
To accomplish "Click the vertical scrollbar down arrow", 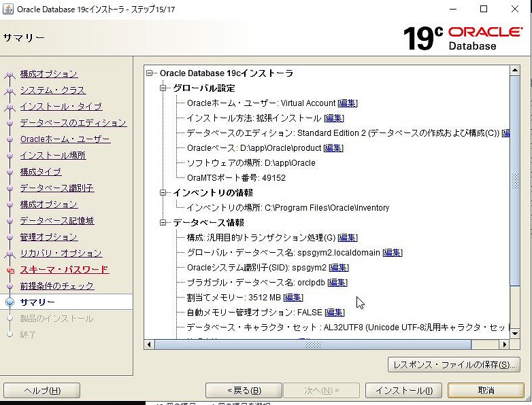I will 515,334.
